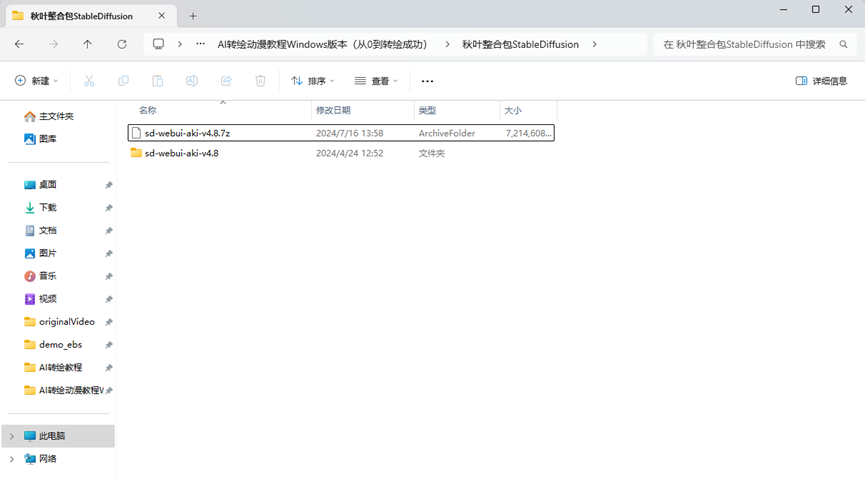Click the ArchiveFolder type cell
The image size is (865, 479).
447,133
